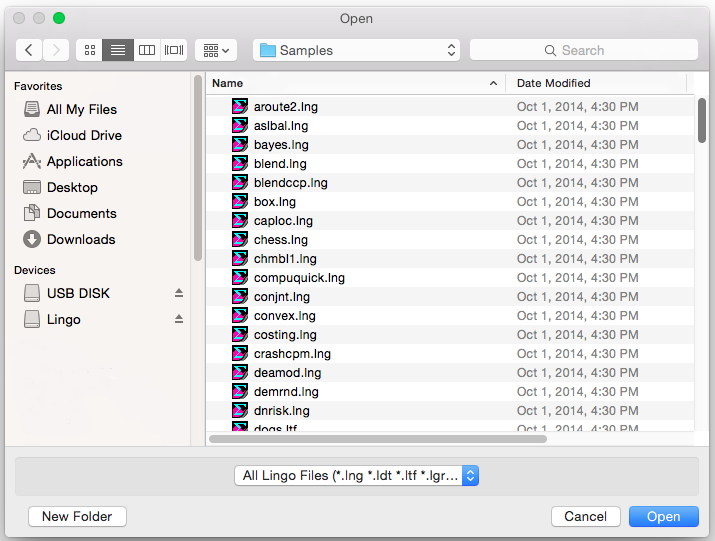
Task: Select Applications in sidebar
Action: (x=72, y=161)
